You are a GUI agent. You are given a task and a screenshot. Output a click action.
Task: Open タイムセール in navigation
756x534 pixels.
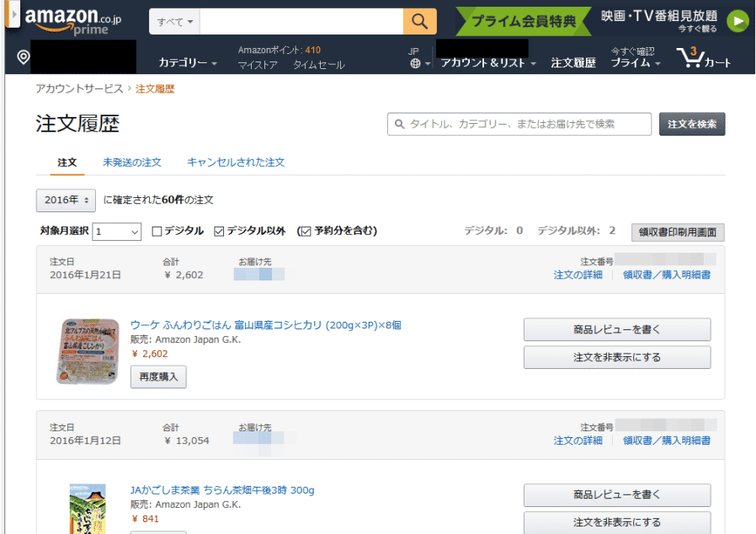pyautogui.click(x=319, y=65)
